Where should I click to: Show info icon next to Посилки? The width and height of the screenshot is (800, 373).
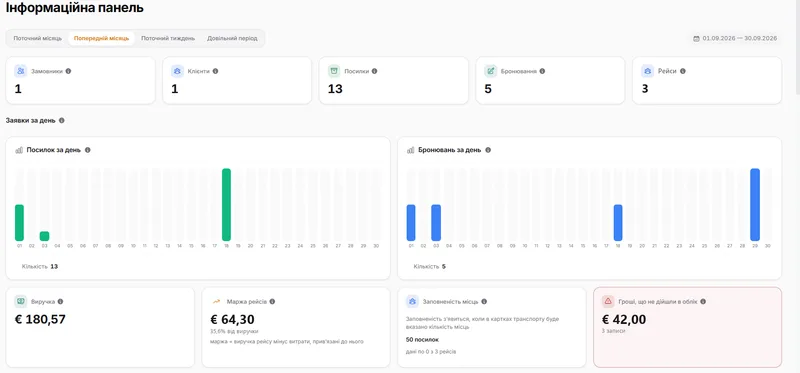pyautogui.click(x=374, y=71)
